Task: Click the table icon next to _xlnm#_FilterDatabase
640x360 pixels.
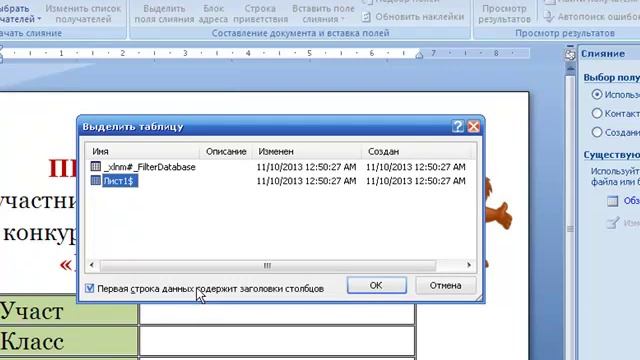Action: [96, 167]
